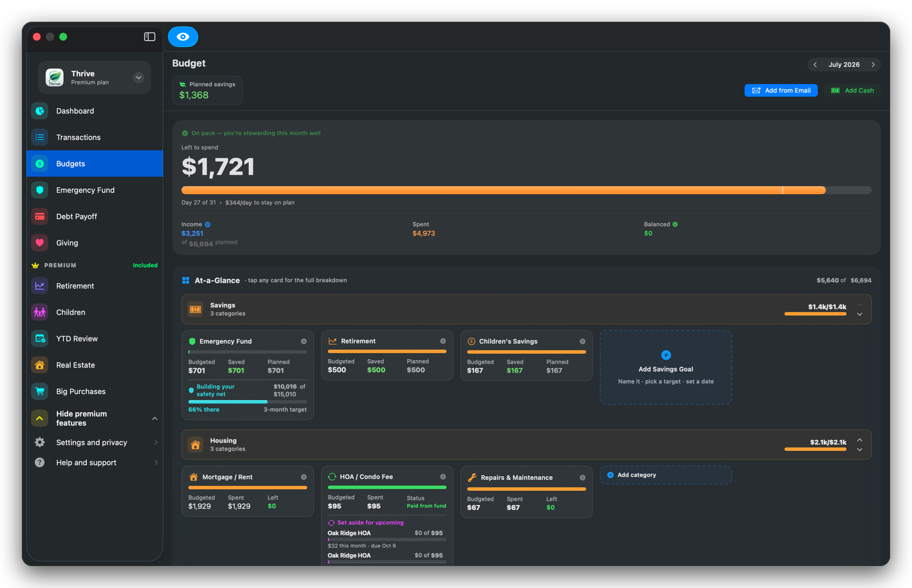Click the Savings group cash icon

pos(195,309)
